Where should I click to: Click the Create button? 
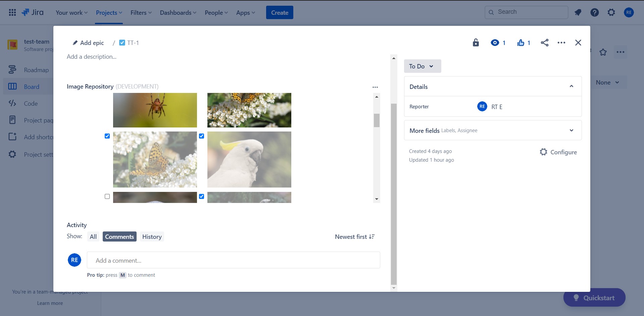tap(280, 12)
